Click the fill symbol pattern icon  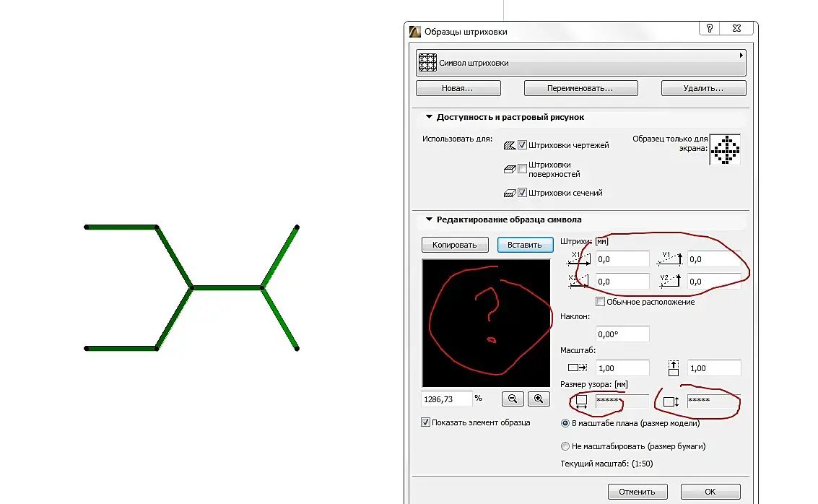tap(427, 63)
